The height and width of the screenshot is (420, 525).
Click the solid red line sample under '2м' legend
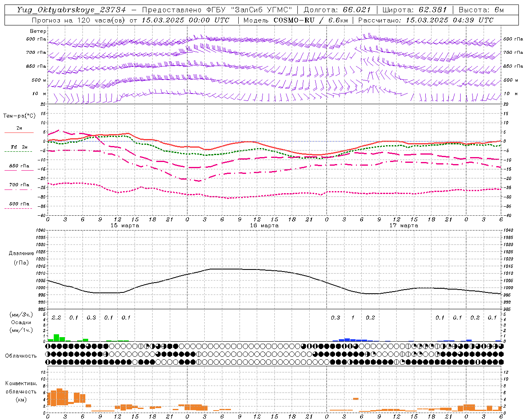point(19,133)
